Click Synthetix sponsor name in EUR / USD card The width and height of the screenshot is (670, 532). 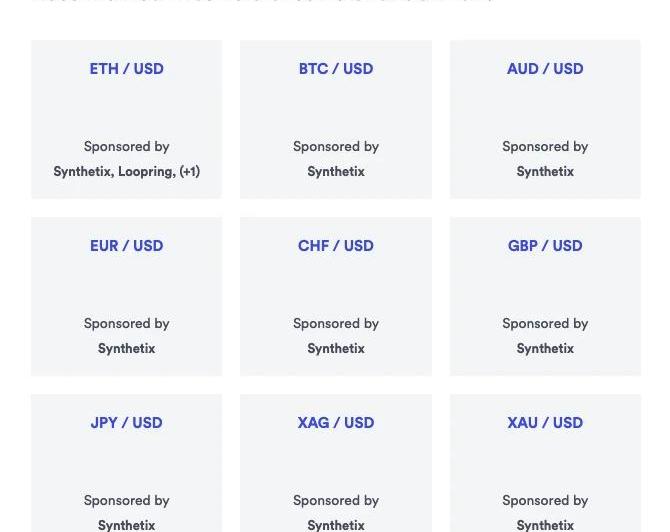tap(126, 349)
